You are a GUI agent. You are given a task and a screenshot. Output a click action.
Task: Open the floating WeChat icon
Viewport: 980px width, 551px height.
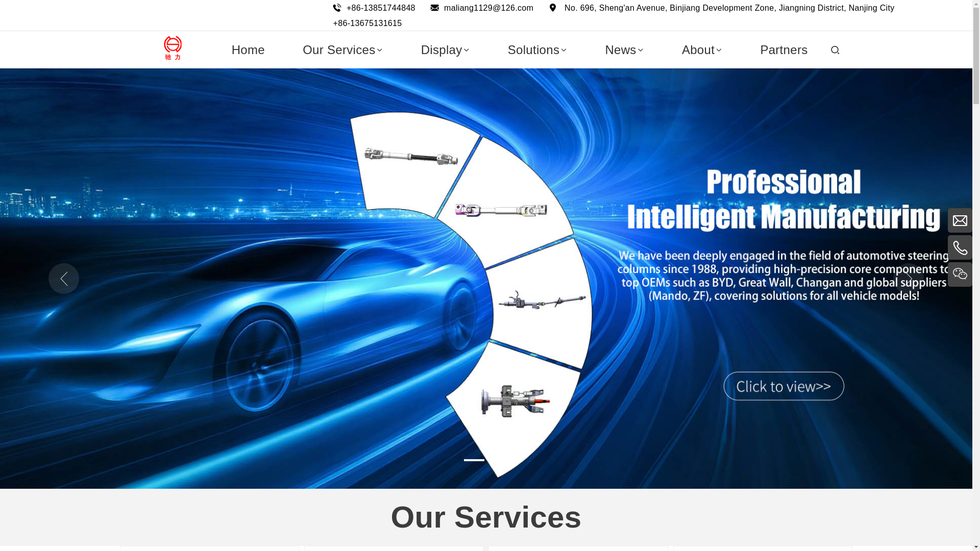pos(960,274)
